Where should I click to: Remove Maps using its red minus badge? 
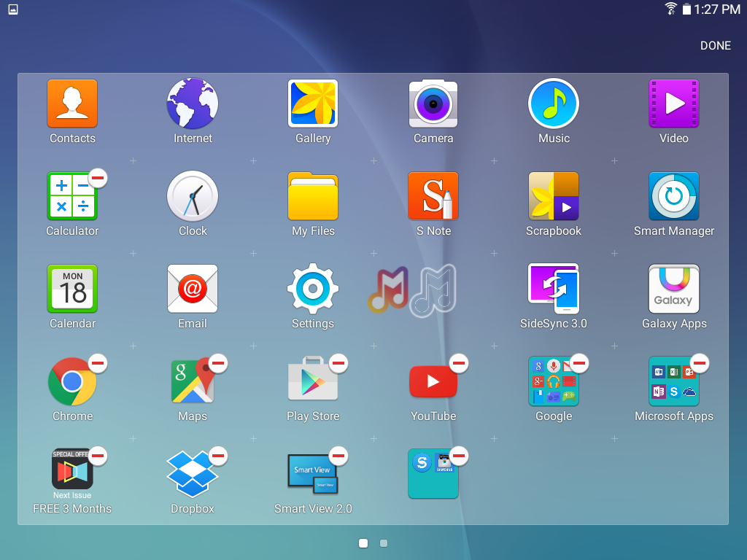coord(218,363)
